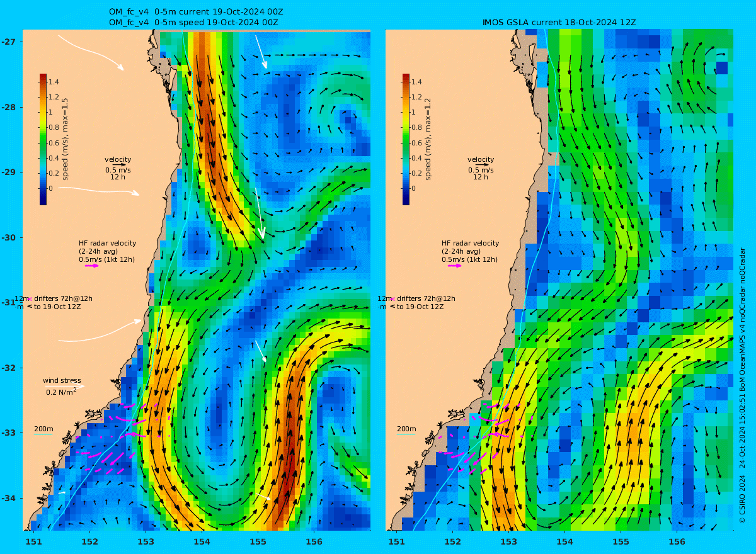Click the 0.8 tick on the left colorbar

pos(54,128)
